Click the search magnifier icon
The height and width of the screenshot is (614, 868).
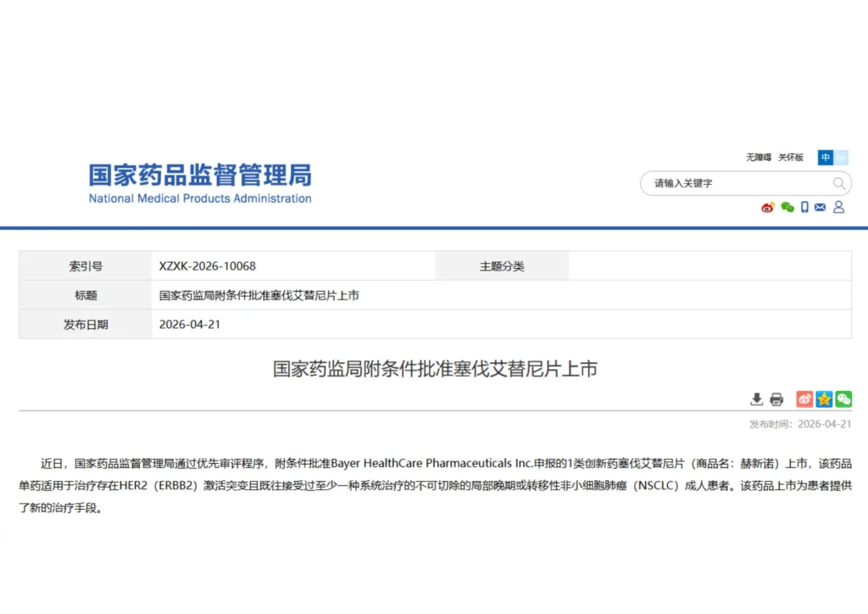coord(838,183)
